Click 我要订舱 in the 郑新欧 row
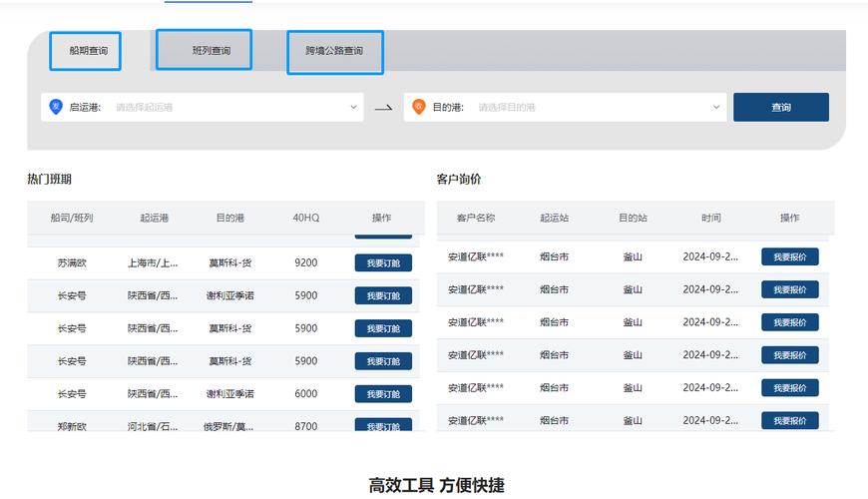Image resolution: width=868 pixels, height=499 pixels. (383, 425)
